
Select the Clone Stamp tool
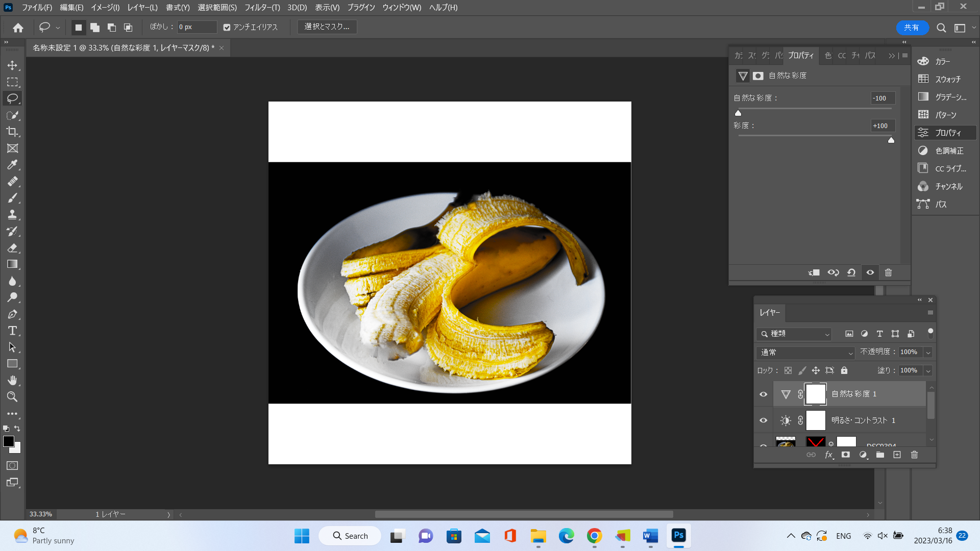12,214
